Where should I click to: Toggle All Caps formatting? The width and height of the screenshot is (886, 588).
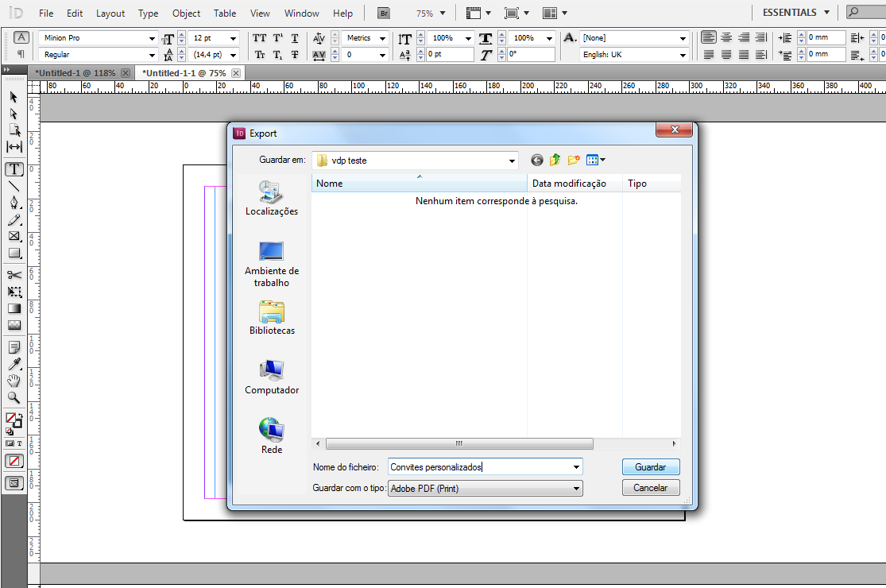click(258, 37)
